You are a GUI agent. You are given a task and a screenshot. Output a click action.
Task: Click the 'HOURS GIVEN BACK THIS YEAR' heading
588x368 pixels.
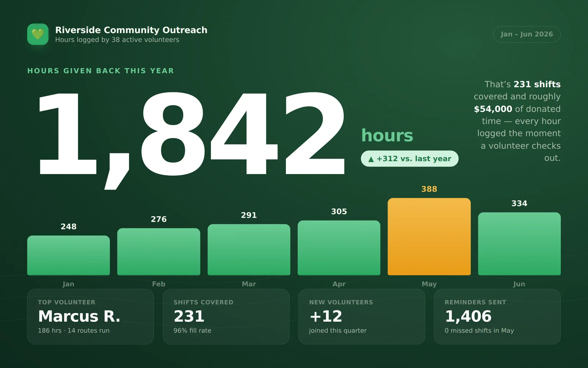coord(101,71)
